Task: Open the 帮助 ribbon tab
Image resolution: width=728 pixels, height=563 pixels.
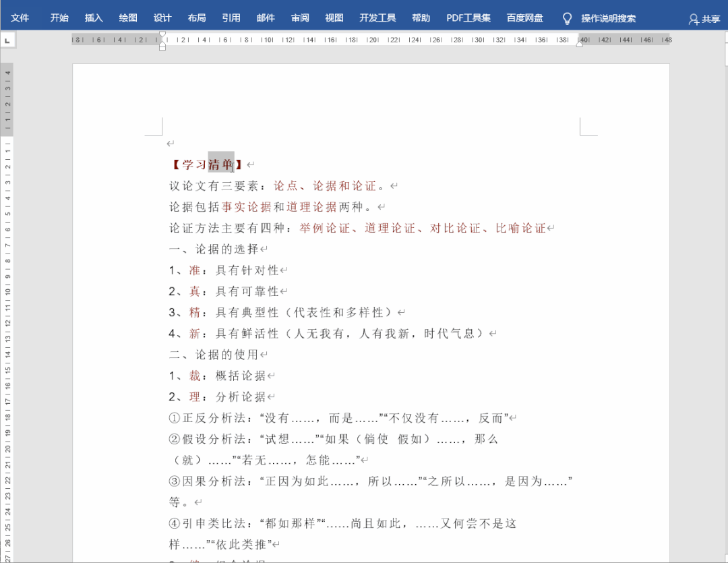Action: (421, 18)
